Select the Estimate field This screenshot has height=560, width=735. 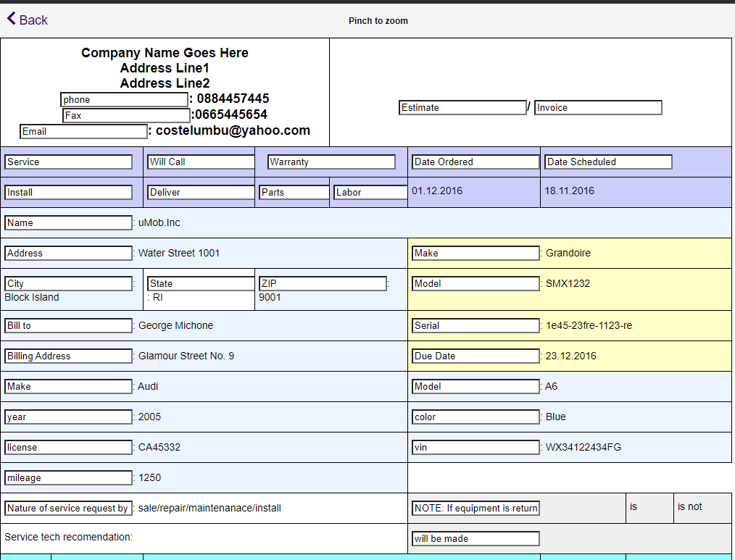point(462,107)
